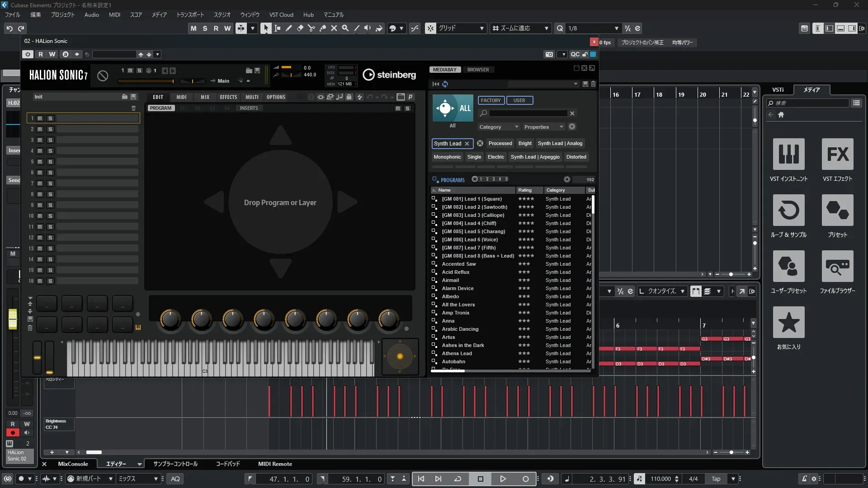Click the MediaBay search input field
This screenshot has width=868, height=488.
point(528,113)
